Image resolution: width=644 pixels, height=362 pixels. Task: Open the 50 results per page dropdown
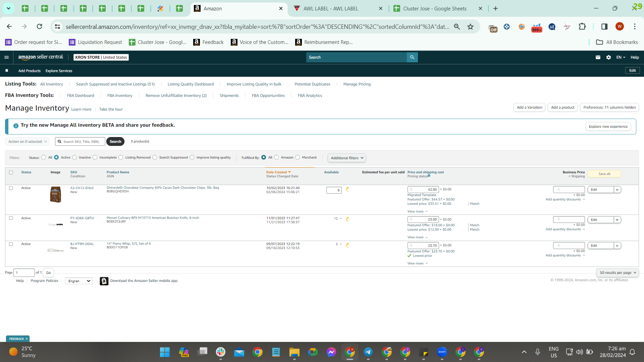tap(617, 273)
